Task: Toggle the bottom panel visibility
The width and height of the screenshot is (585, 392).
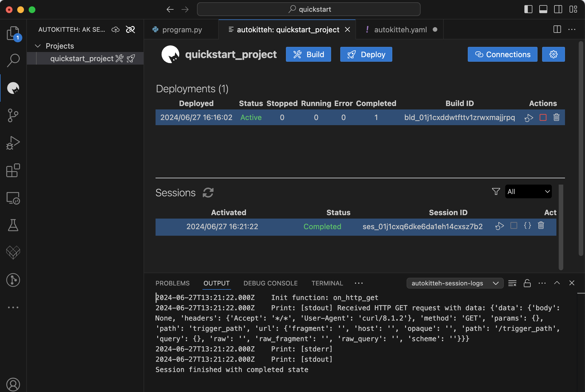Action: pyautogui.click(x=543, y=9)
